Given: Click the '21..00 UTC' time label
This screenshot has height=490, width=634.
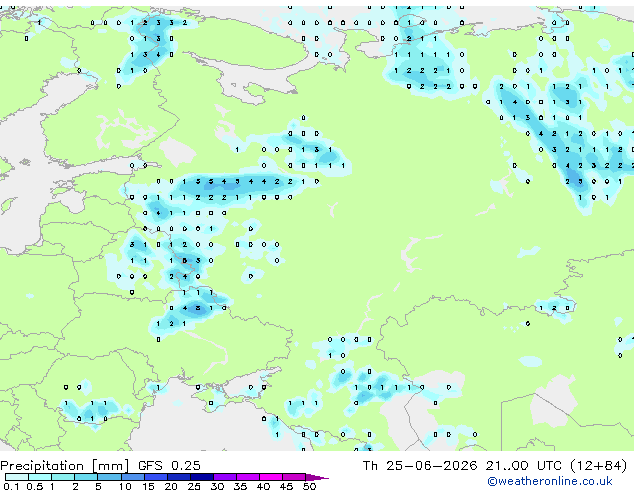Looking at the screenshot, I should [524, 466].
